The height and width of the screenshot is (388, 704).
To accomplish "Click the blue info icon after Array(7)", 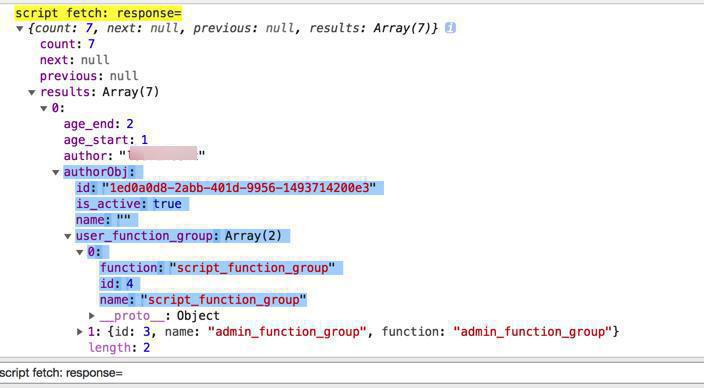I will coord(450,28).
